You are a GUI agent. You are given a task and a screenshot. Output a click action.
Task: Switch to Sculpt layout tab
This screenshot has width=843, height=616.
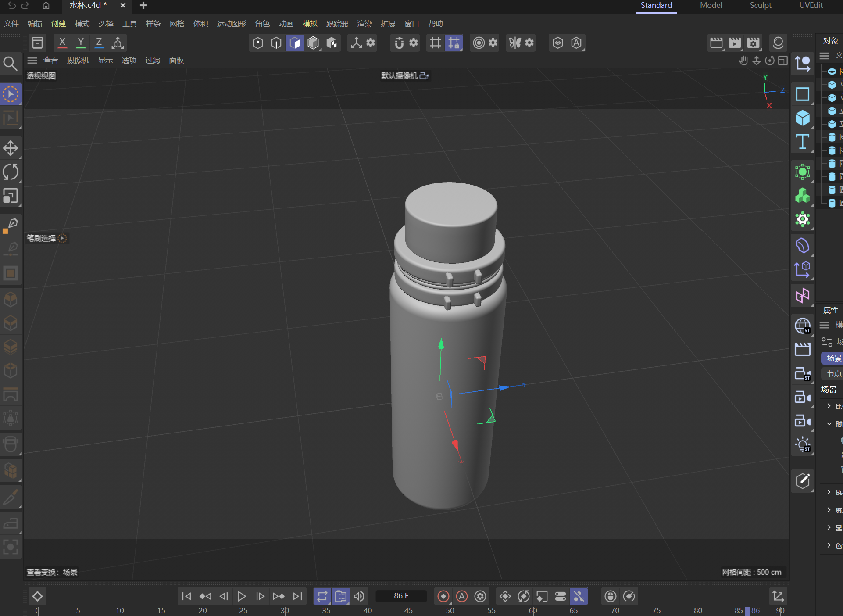point(761,5)
